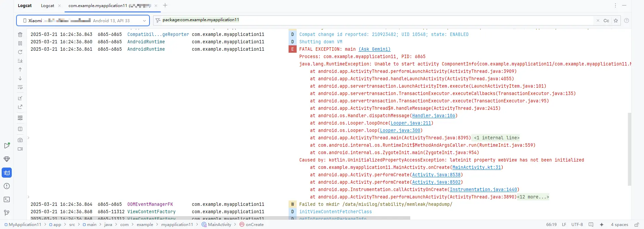
Task: Open the Version Control tool window
Action: pyautogui.click(x=7, y=213)
